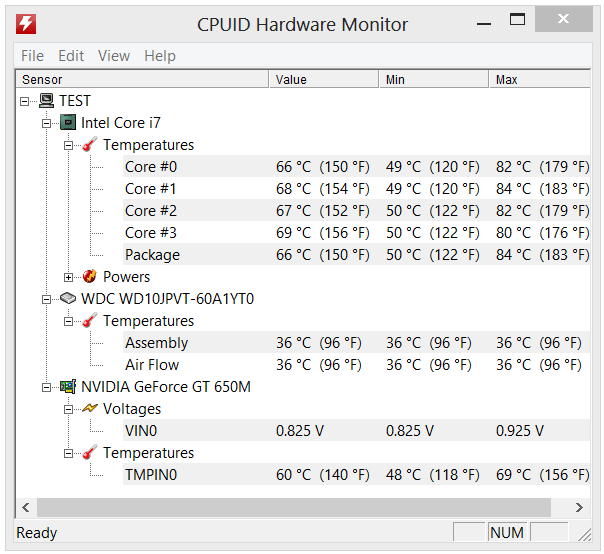The width and height of the screenshot is (604, 554).
Task: Click the horizontal scrollbar left arrow
Action: tap(26, 507)
